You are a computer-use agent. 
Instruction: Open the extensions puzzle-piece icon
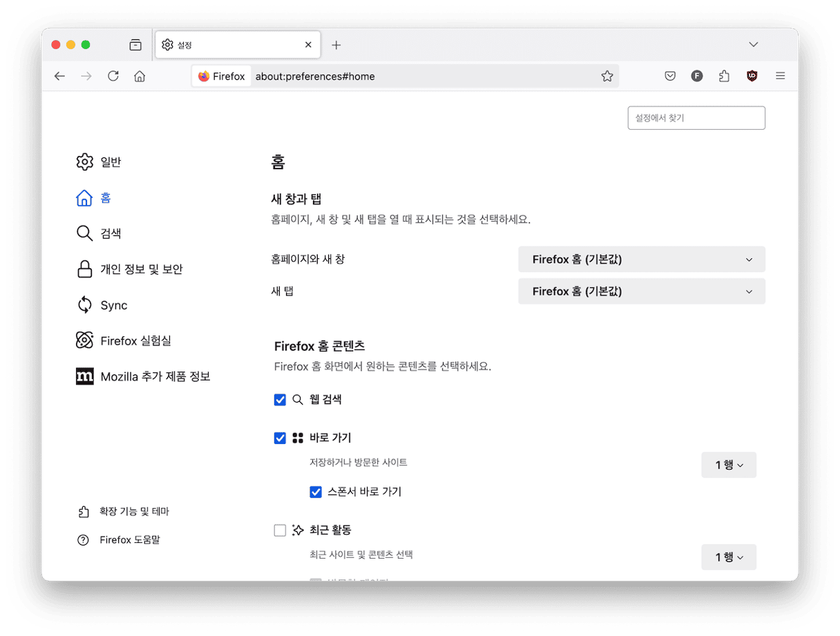[724, 76]
